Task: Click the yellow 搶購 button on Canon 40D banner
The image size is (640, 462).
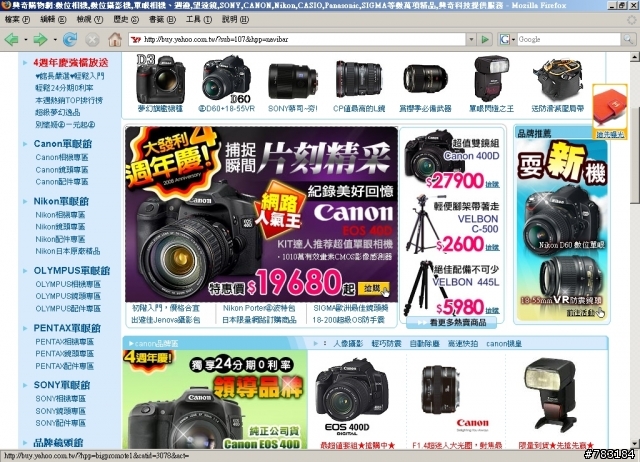Action: point(373,289)
